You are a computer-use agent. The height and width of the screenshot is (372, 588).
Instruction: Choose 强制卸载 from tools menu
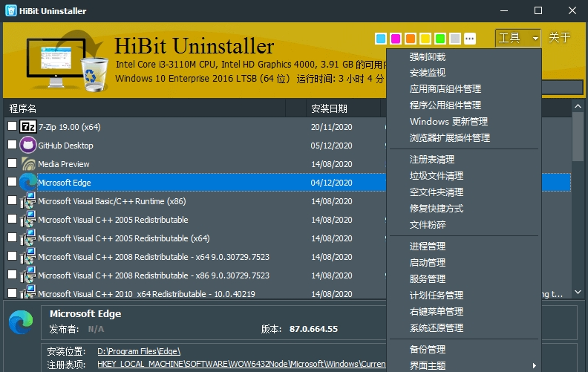tap(464, 57)
